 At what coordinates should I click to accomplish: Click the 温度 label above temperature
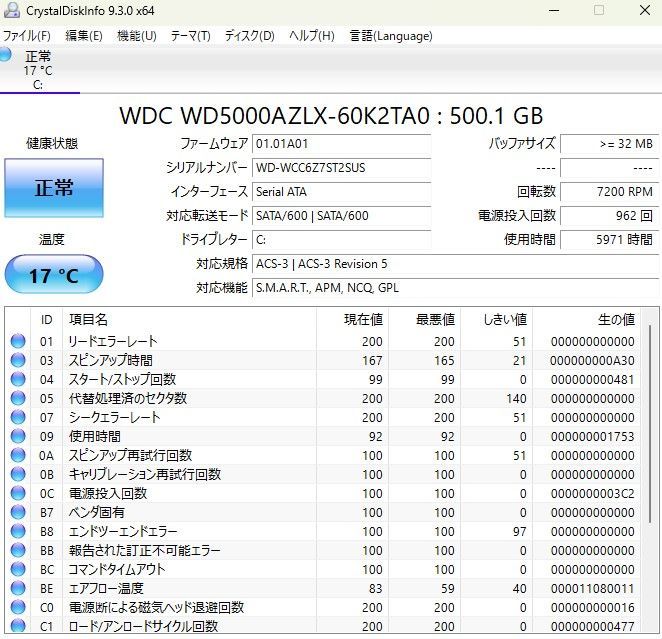(x=52, y=240)
